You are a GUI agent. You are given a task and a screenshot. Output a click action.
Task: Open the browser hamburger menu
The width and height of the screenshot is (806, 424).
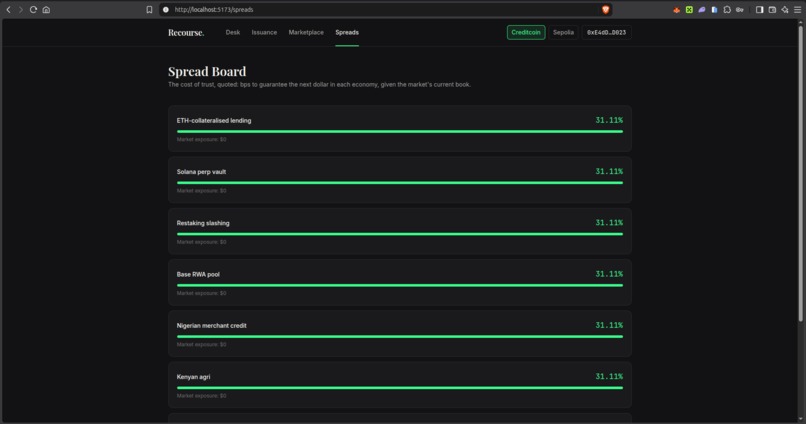click(x=797, y=10)
